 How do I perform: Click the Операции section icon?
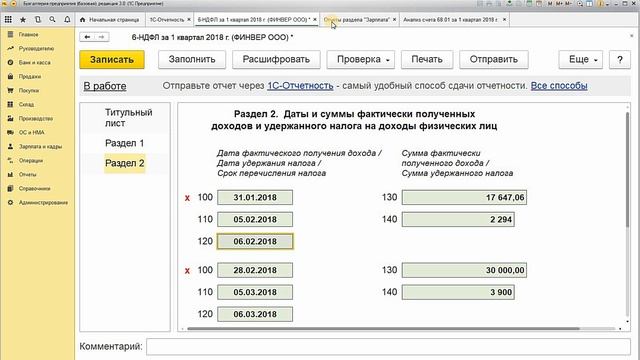[11, 160]
